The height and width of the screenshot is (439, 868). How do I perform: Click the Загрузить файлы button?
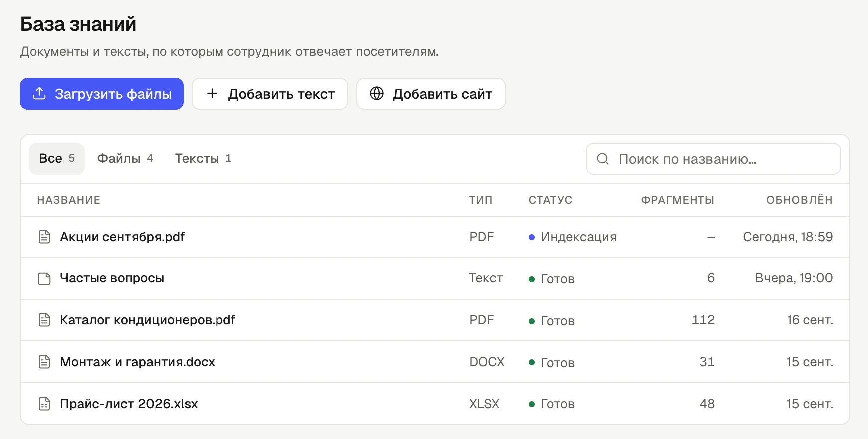[x=102, y=94]
